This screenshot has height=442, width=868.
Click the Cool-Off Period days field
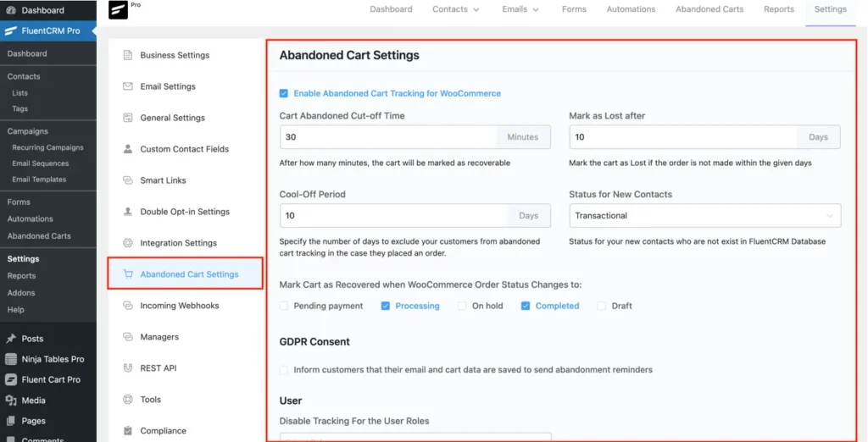(x=393, y=216)
